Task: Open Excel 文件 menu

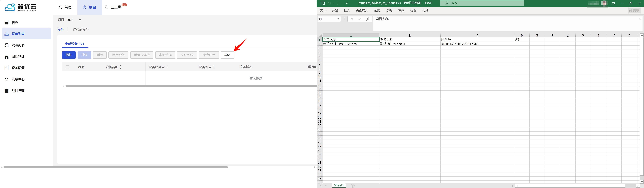Action: 323,10
